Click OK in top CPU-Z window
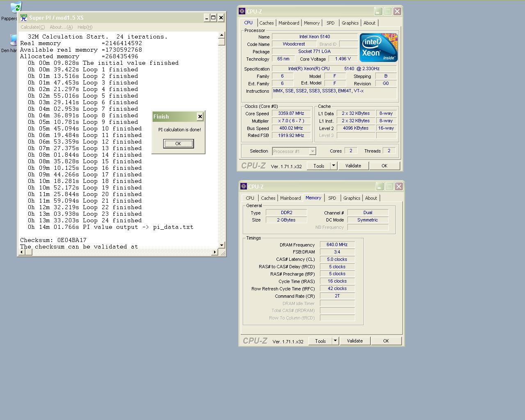 (x=384, y=166)
